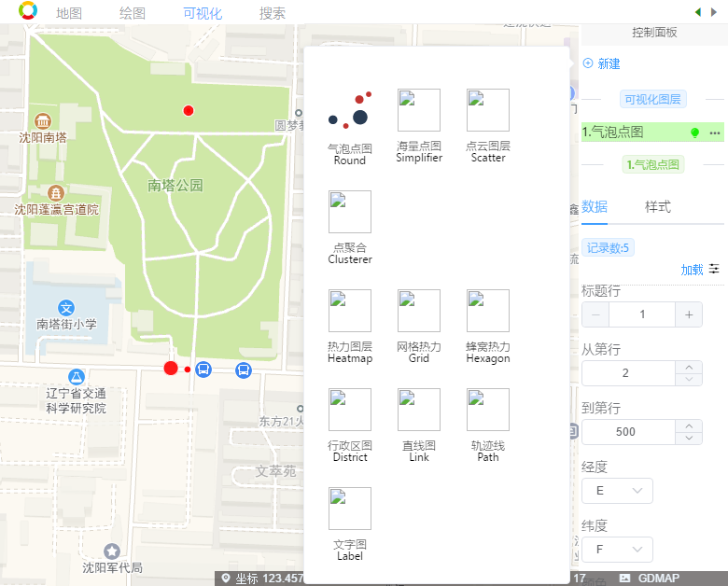Viewport: 728px width, 586px height.
Task: Click the red bubble point in 南塔公园
Action: [188, 110]
